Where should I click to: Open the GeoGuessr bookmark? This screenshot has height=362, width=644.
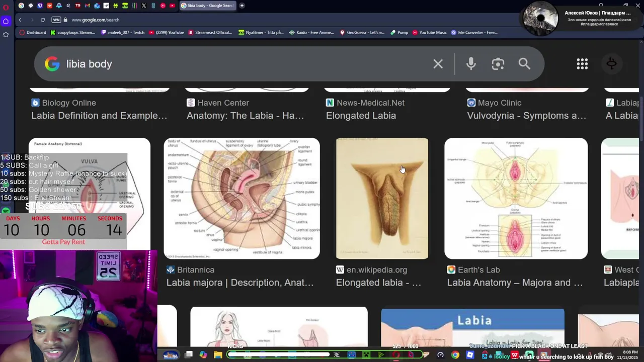(x=362, y=32)
